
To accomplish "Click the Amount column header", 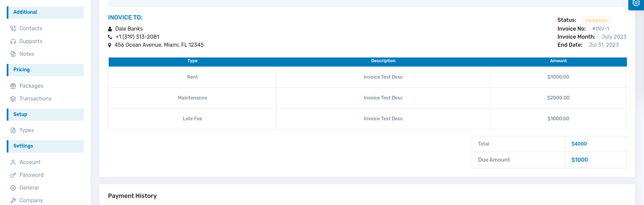I will (558, 61).
